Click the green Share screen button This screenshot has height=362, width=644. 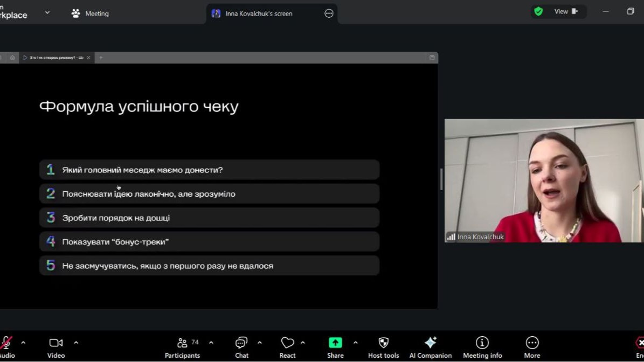click(x=335, y=343)
